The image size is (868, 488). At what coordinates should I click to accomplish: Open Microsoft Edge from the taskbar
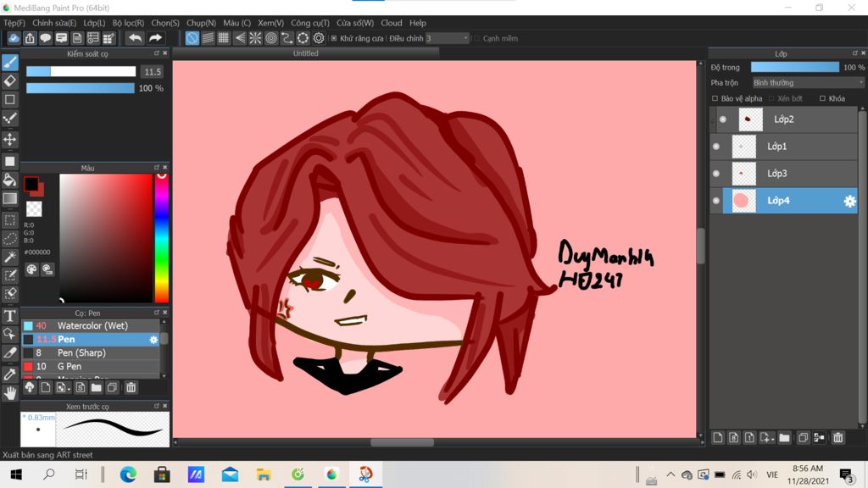[x=128, y=474]
